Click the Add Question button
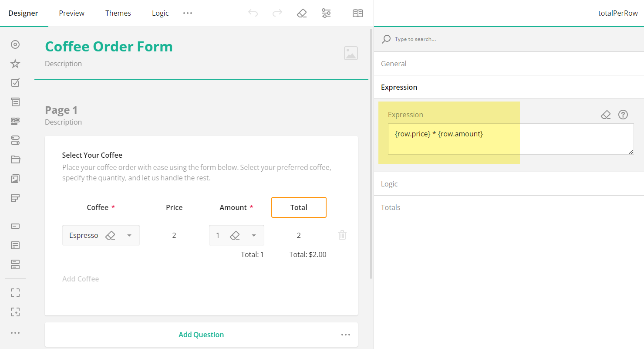This screenshot has width=644, height=349. 201,334
